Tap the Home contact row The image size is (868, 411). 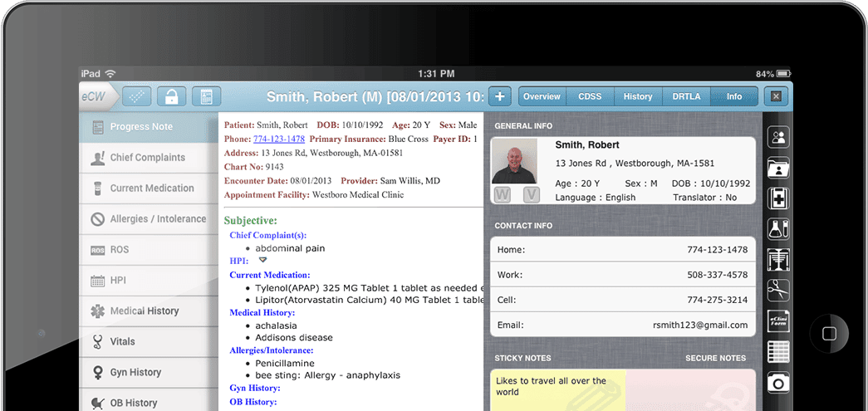click(x=623, y=250)
